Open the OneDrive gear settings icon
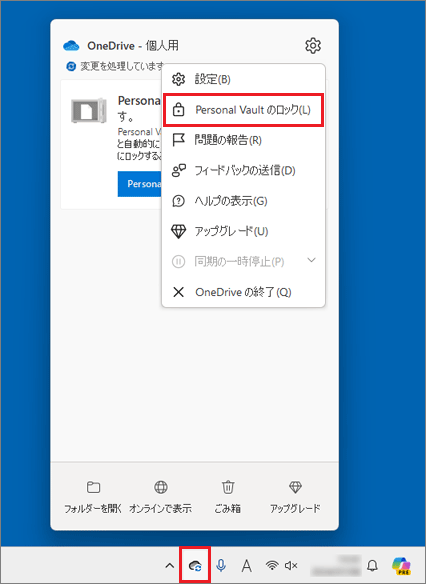Image resolution: width=426 pixels, height=584 pixels. 313,45
